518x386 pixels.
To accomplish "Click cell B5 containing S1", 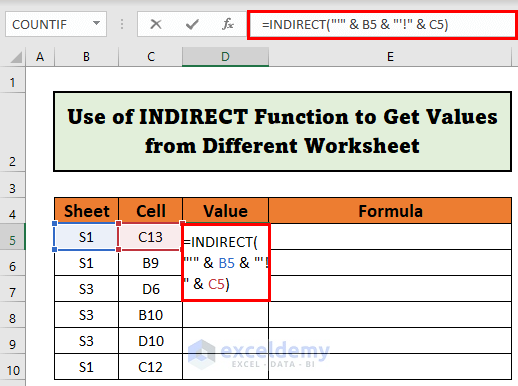I will 86,237.
